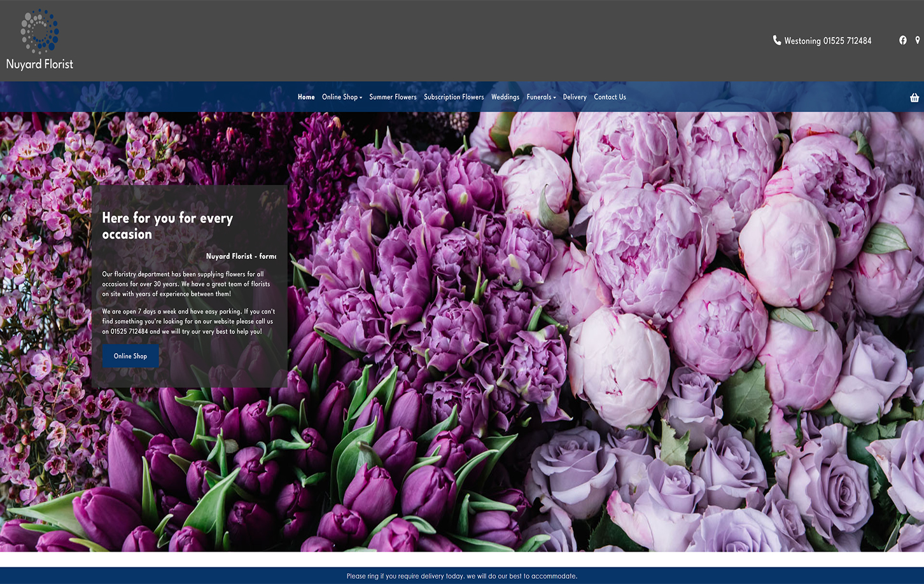Expand the Online Shop dropdown menu
The width and height of the screenshot is (924, 584).
(x=339, y=97)
